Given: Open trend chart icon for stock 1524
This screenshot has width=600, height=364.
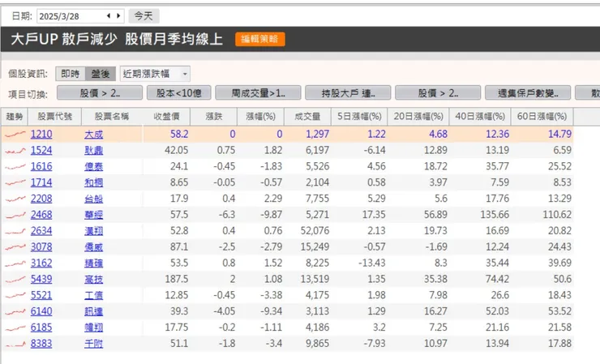Looking at the screenshot, I should tap(15, 151).
